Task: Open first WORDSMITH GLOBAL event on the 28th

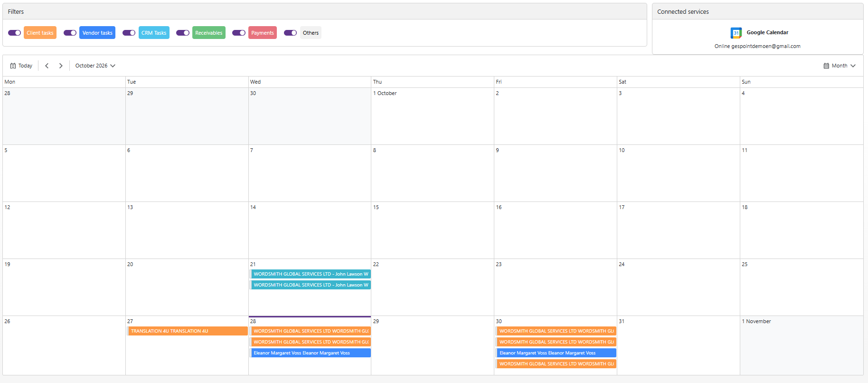Action: point(311,331)
